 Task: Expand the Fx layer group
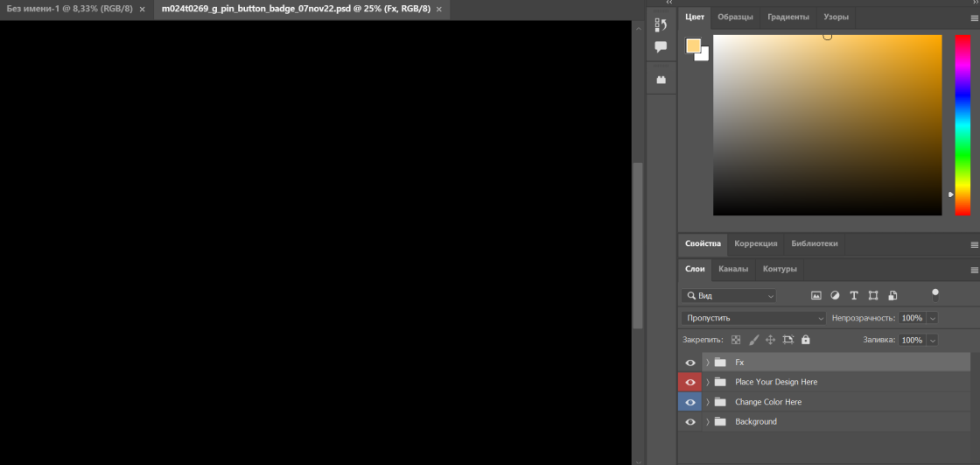pyautogui.click(x=708, y=363)
